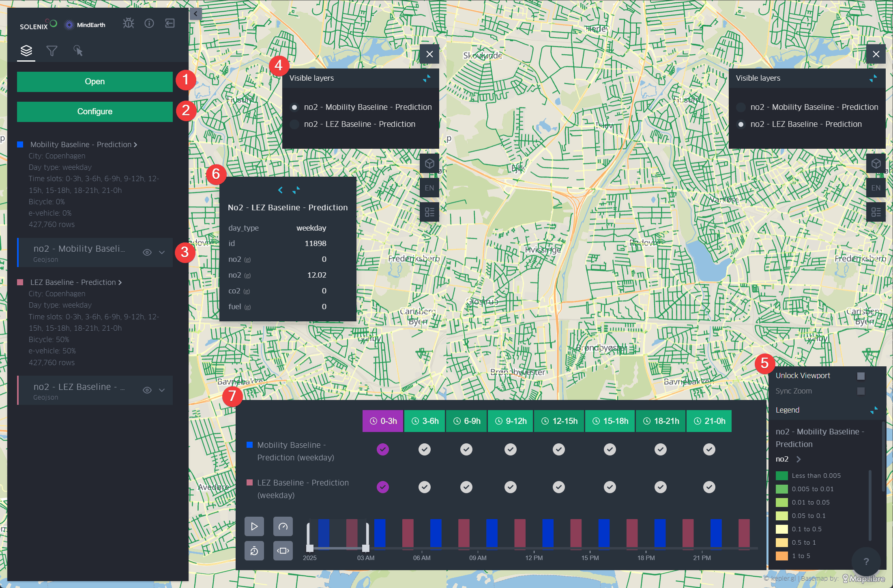Click the green Open button
The image size is (893, 588).
click(x=95, y=82)
